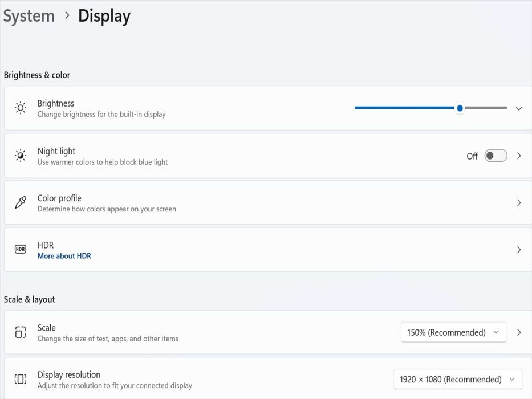
Task: Click the brightness slider handle
Action: [x=460, y=108]
